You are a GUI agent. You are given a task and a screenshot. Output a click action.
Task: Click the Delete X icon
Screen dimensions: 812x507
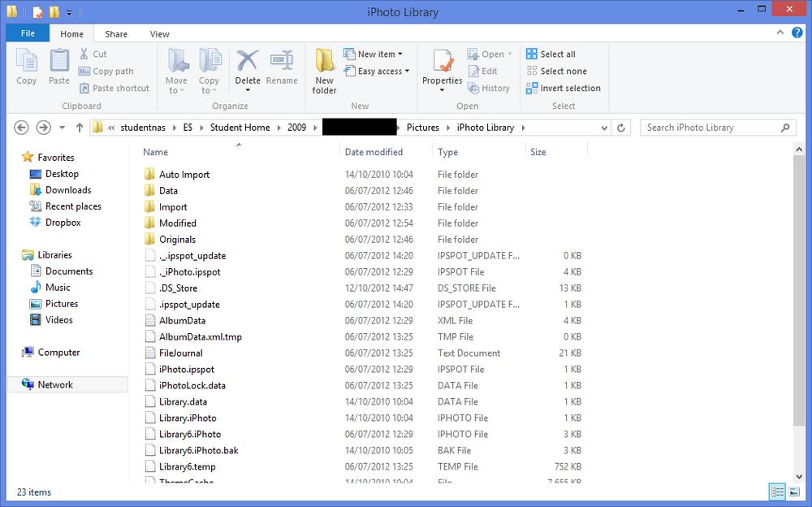tap(248, 61)
